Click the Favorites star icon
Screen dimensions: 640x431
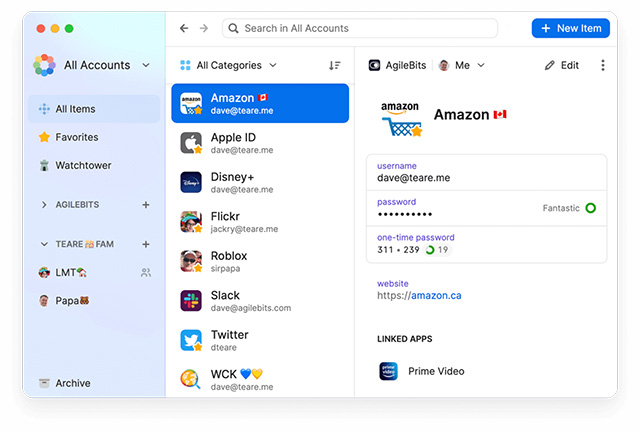tap(44, 137)
